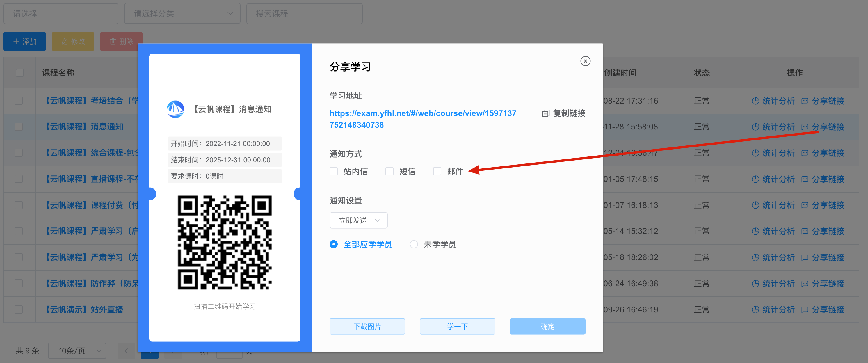Check the row for 【云帆课程】消息通知

[19, 127]
